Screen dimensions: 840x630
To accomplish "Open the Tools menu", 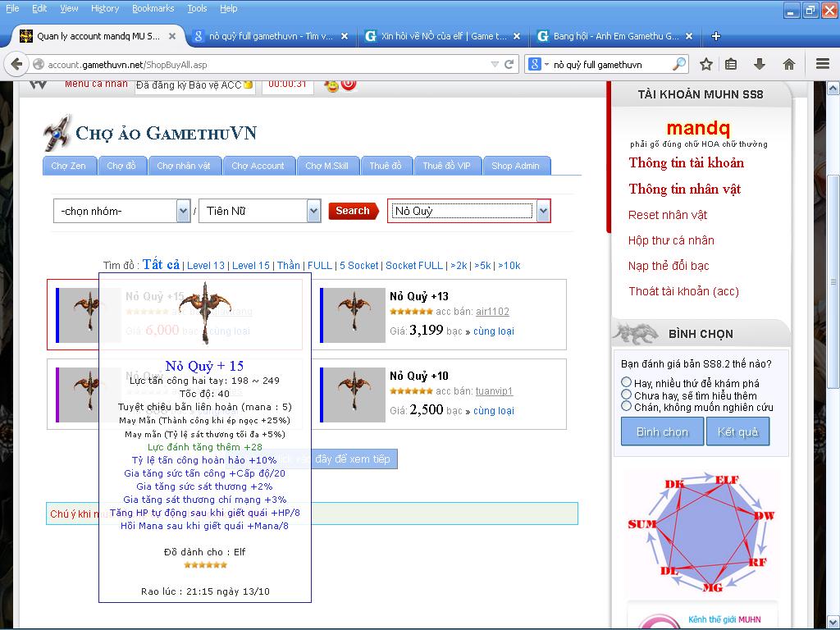I will click(197, 8).
